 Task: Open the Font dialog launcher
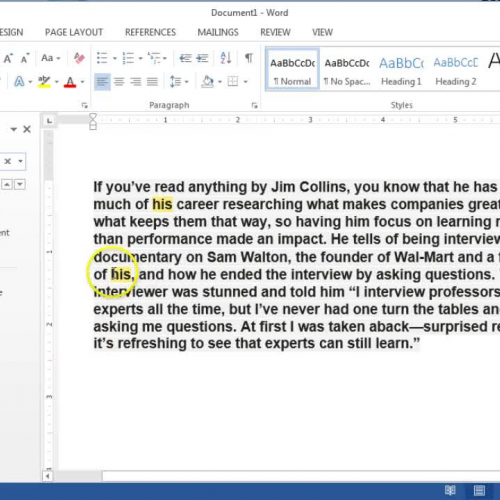85,106
